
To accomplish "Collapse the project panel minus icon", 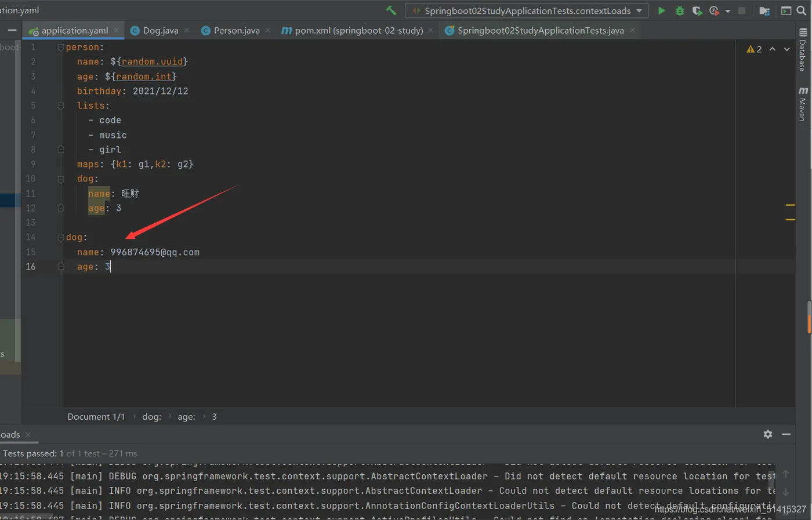I will 12,30.
